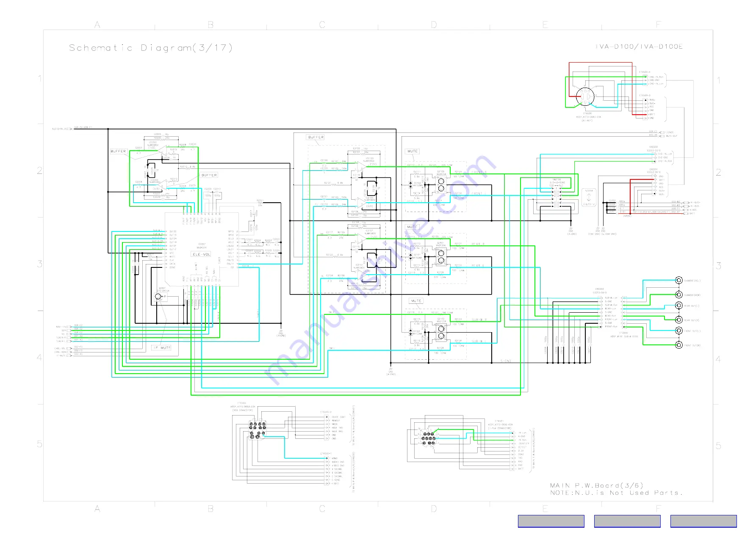The height and width of the screenshot is (534, 756).
Task: Click the (I-Pod CONNECTOR) caption
Action: coord(500,428)
